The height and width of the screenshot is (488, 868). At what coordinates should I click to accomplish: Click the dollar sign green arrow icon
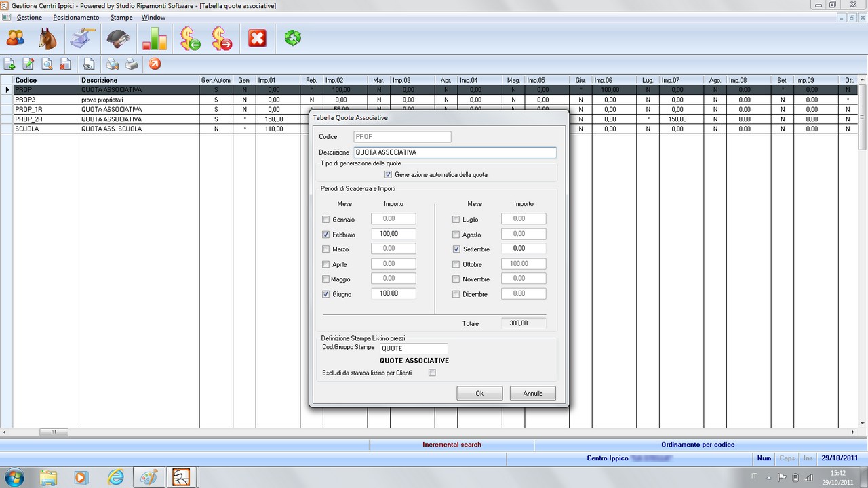tap(189, 39)
